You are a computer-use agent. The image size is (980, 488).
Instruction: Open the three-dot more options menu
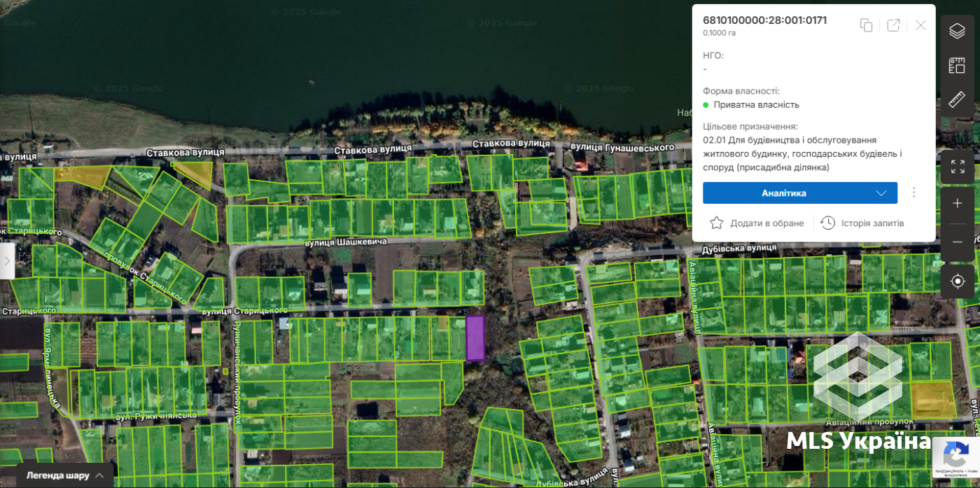point(914,193)
